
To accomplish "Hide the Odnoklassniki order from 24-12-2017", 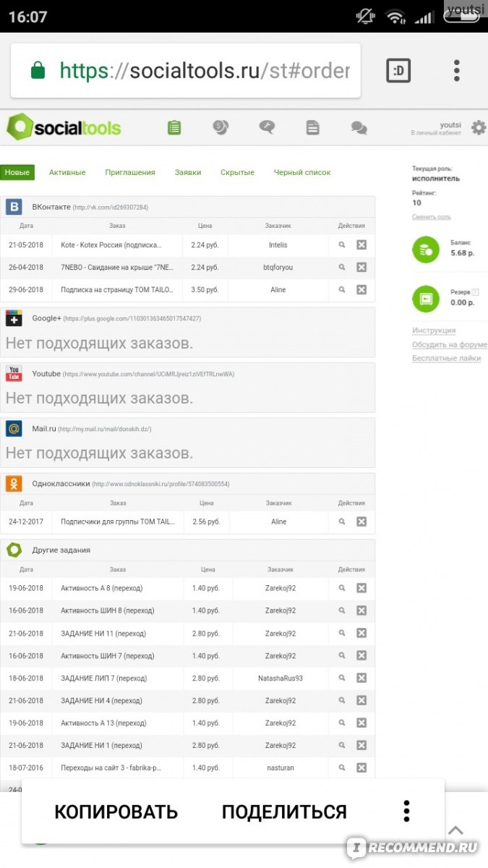I will (x=361, y=522).
